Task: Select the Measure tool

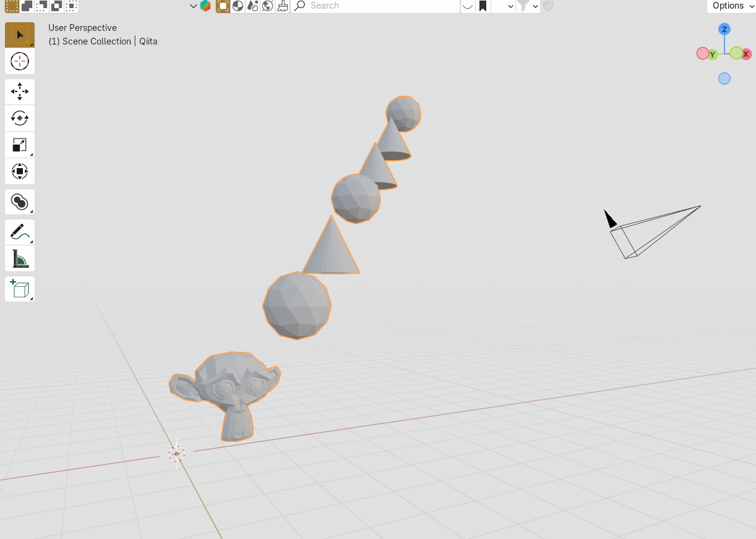Action: coord(20,258)
